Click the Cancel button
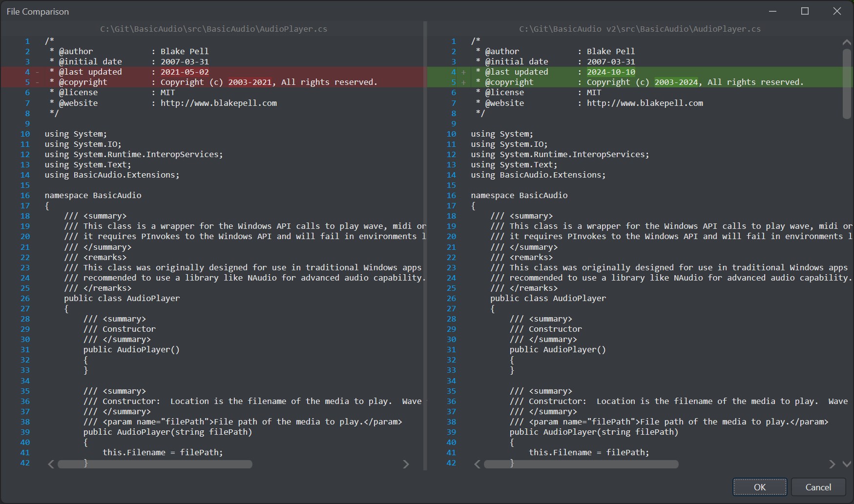The width and height of the screenshot is (854, 504). tap(818, 487)
